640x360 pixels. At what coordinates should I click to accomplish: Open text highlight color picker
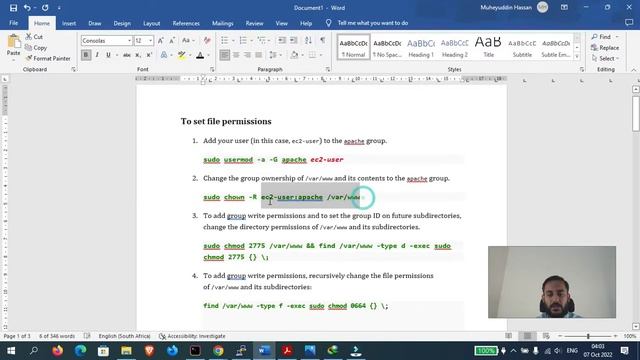[190, 55]
